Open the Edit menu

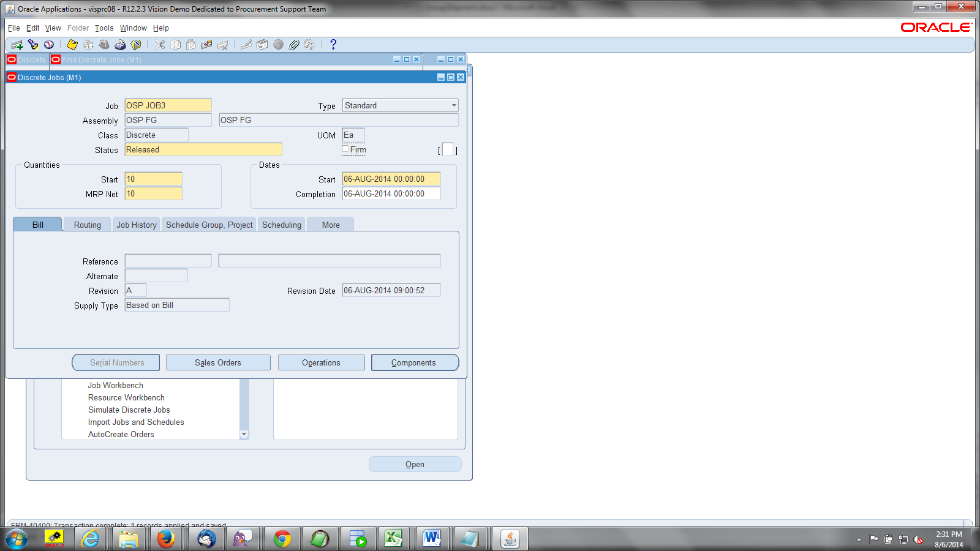(x=32, y=28)
